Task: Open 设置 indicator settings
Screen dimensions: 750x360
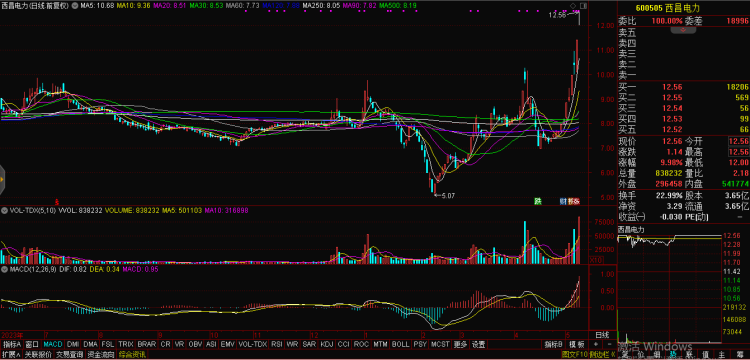Action: click(x=478, y=344)
